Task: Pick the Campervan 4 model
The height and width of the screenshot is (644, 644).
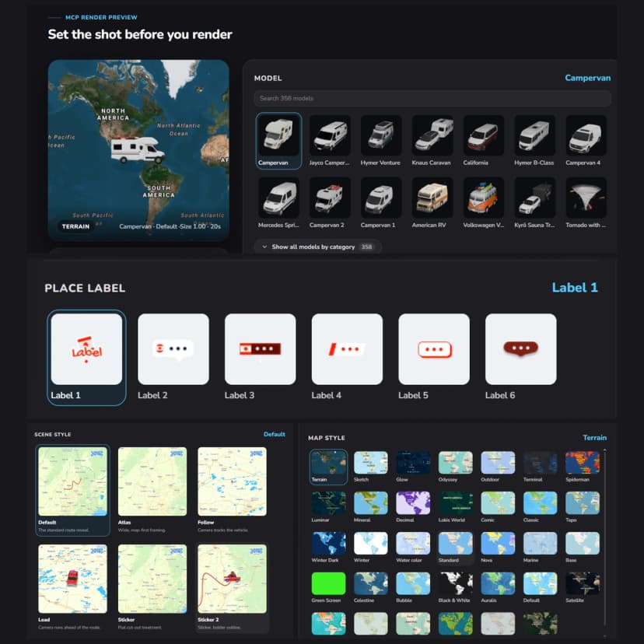Action: tap(586, 135)
